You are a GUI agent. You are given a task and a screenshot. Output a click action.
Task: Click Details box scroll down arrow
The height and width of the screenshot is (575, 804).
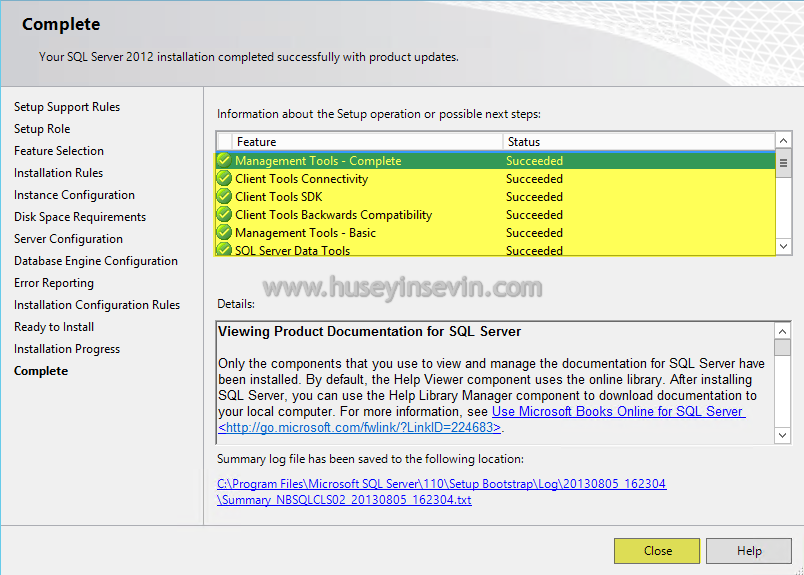[782, 435]
